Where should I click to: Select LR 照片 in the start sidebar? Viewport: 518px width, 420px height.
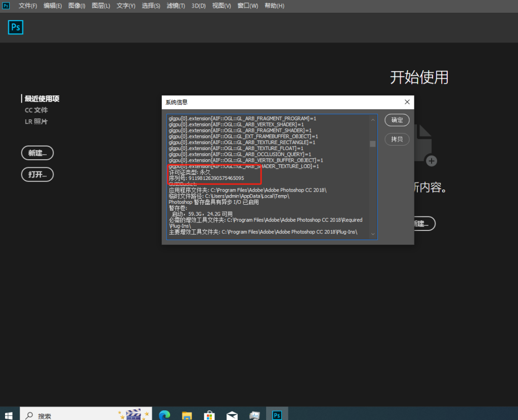tap(36, 121)
